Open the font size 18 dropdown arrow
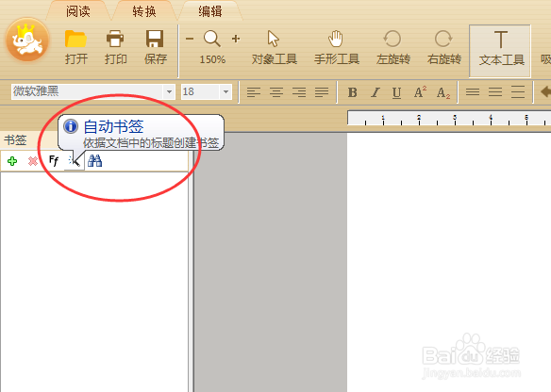This screenshot has height=392, width=551. [225, 92]
